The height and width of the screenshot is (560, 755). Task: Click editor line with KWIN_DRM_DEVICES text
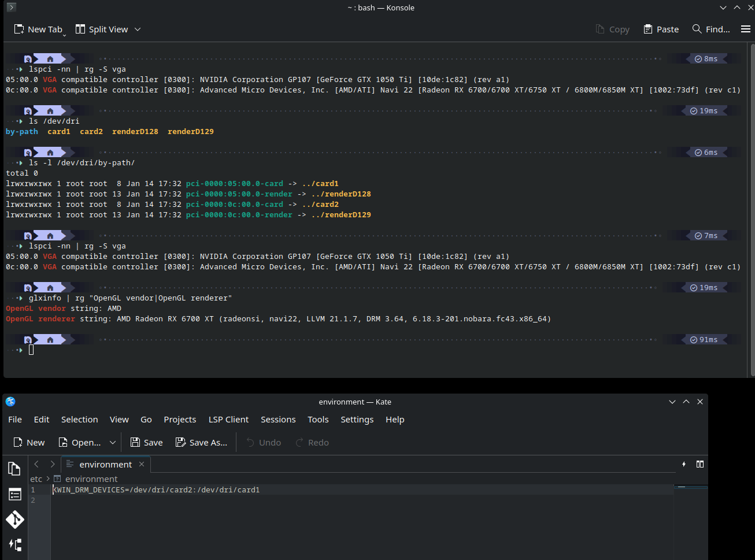click(156, 490)
